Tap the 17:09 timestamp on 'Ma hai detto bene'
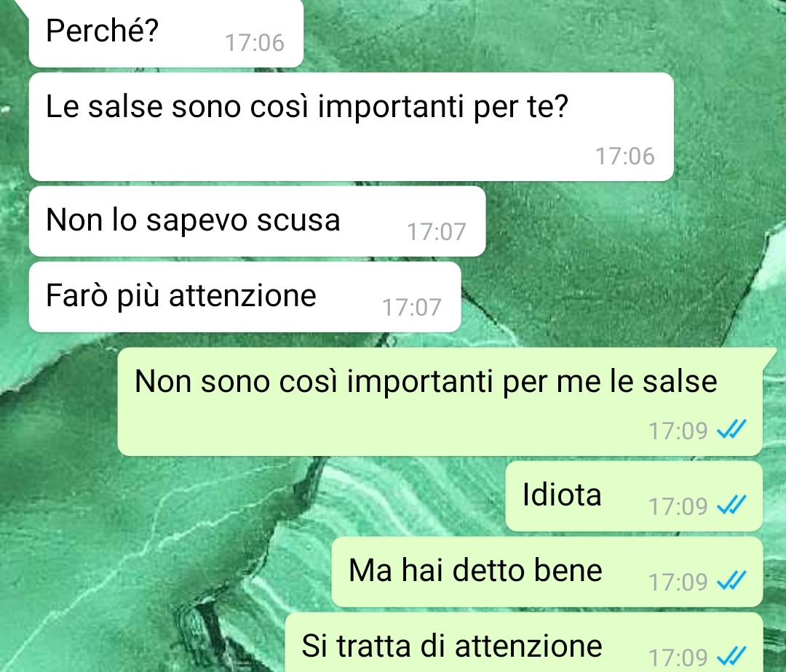 [678, 582]
